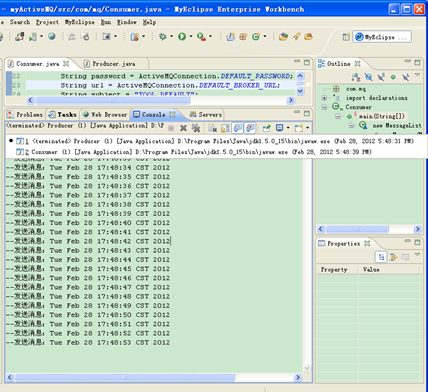The image size is (428, 392).
Task: Toggle Hide Local Types in Outline toolbar
Action: pos(406,77)
